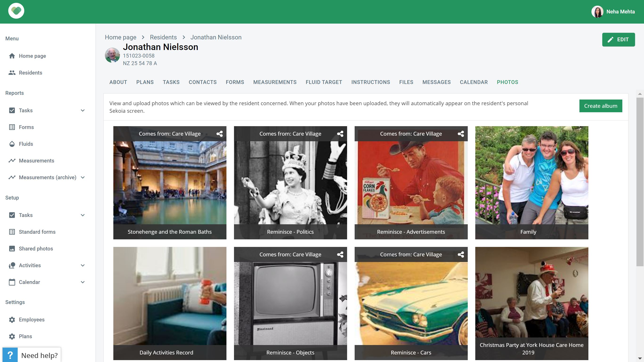This screenshot has height=362, width=644.
Task: View the MESSAGES tab
Action: click(x=437, y=82)
